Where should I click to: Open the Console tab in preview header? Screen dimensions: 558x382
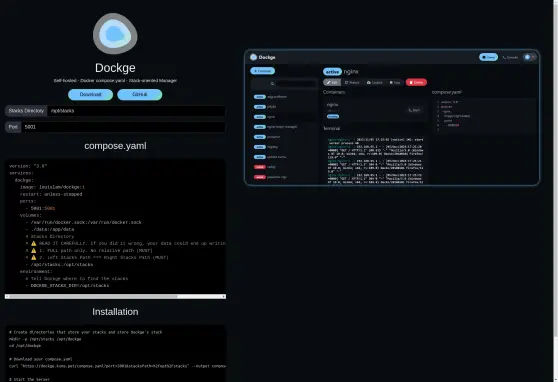pos(510,57)
